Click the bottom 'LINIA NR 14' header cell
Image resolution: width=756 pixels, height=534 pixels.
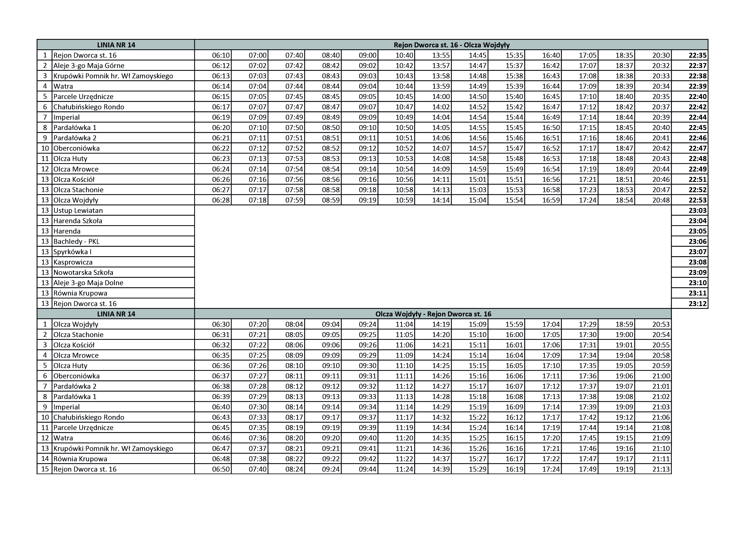tap(116, 314)
